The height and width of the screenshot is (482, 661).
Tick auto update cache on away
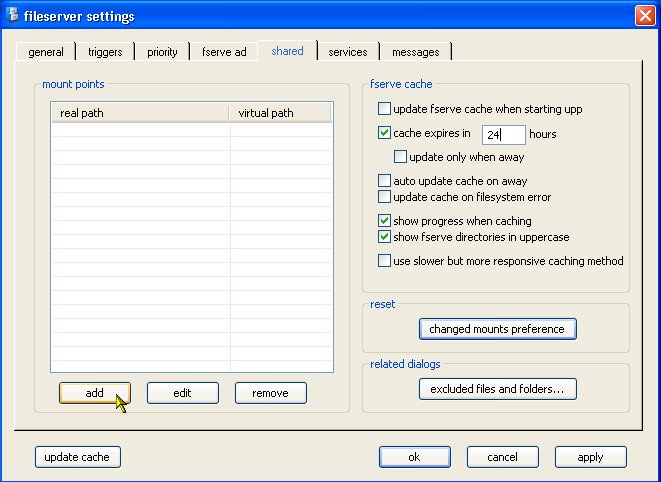pyautogui.click(x=384, y=181)
